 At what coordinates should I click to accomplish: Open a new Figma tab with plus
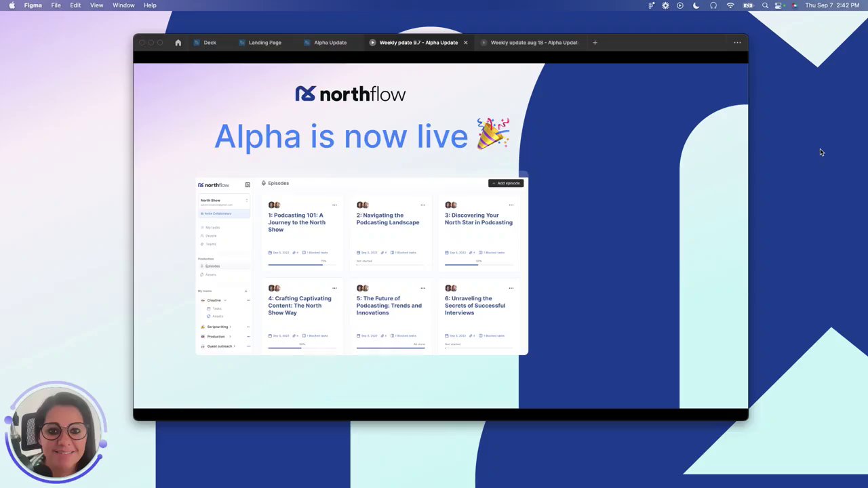tap(595, 43)
